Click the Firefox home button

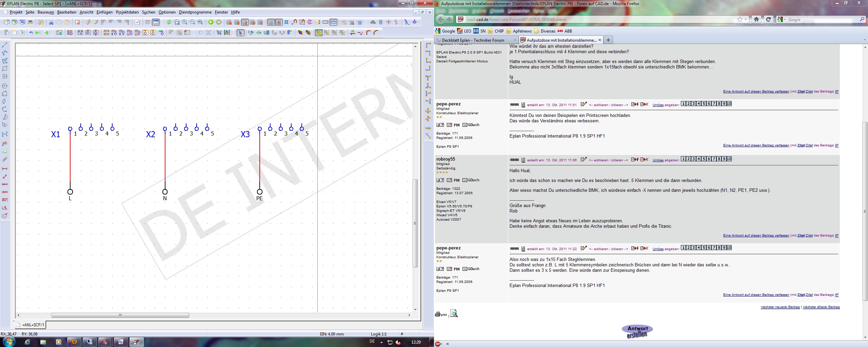click(756, 19)
